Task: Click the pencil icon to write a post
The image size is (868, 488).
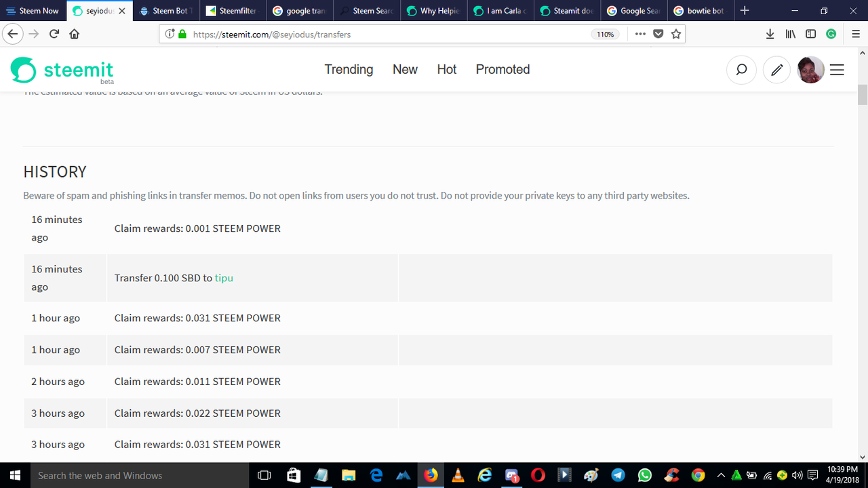Action: point(777,69)
